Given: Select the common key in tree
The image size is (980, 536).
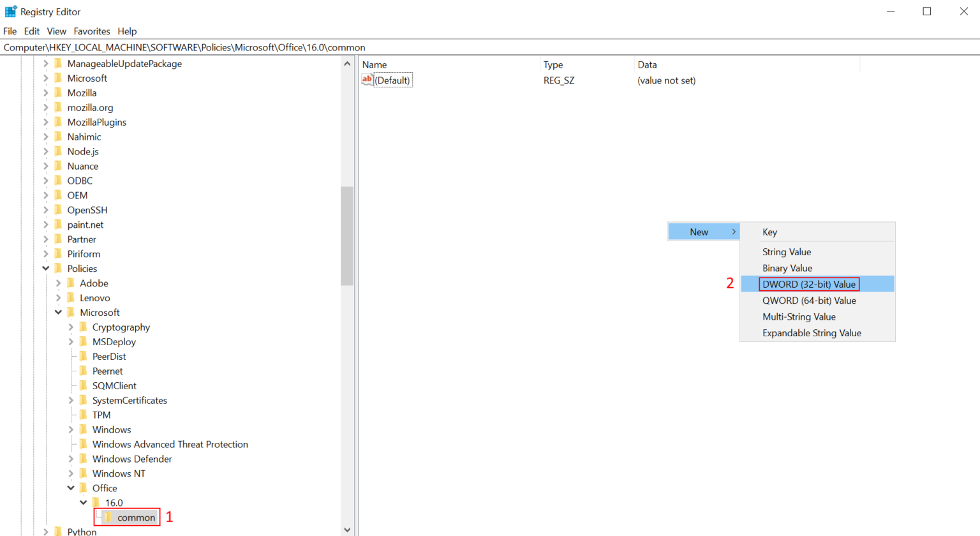Looking at the screenshot, I should [x=136, y=517].
